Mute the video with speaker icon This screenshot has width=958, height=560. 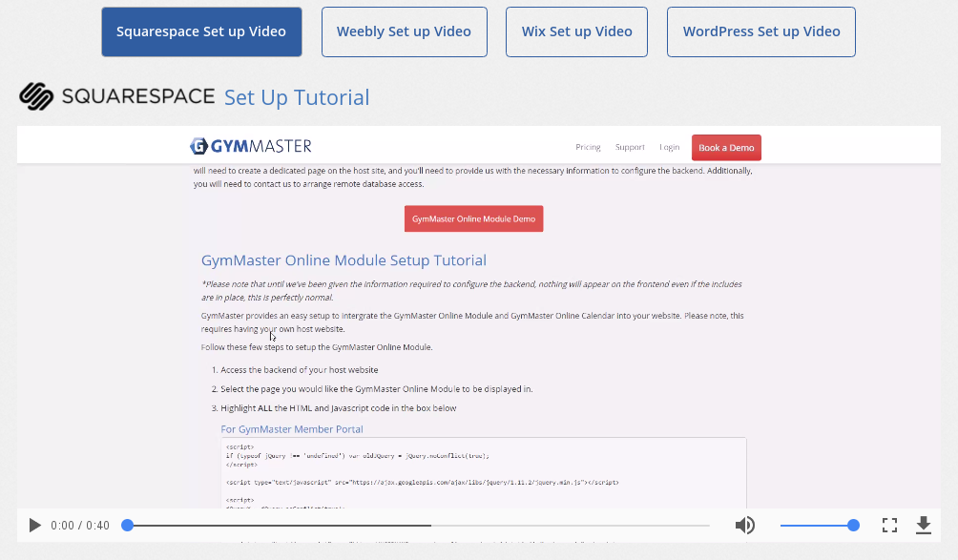pos(745,526)
